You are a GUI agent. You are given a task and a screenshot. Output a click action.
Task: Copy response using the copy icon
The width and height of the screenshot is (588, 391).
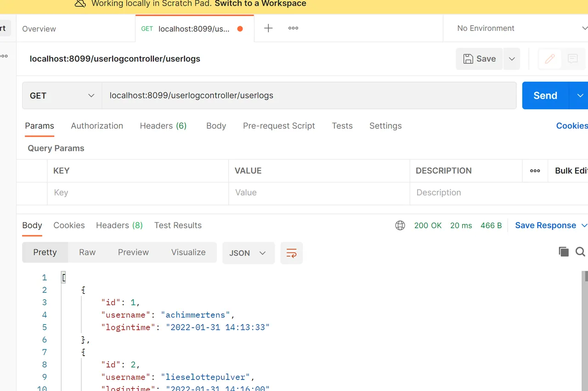(564, 251)
